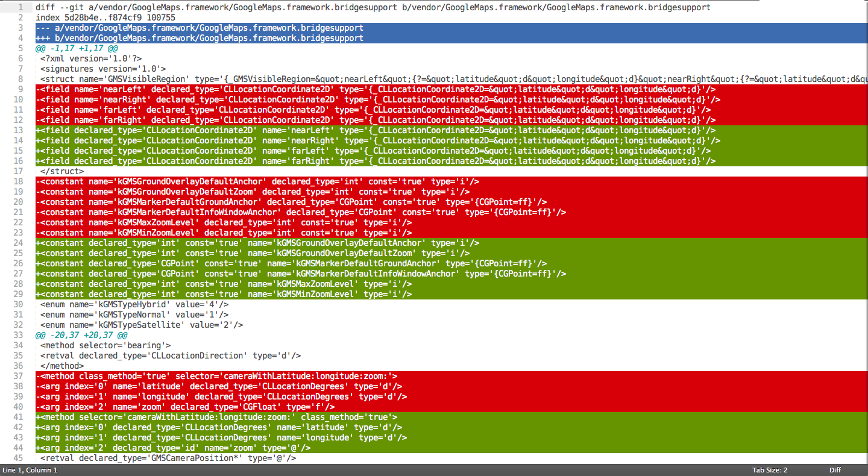Click added arg index='0' declared_type='CLLocationDegrees' line
Viewport: 868px width, 476px height.
451,428
